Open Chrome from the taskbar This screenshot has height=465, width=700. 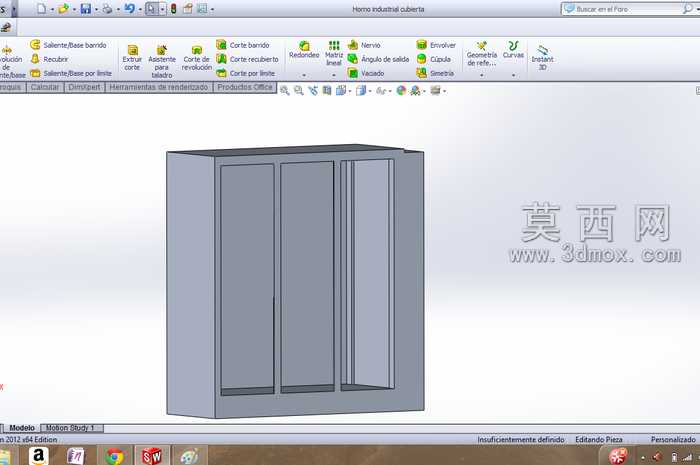point(115,456)
